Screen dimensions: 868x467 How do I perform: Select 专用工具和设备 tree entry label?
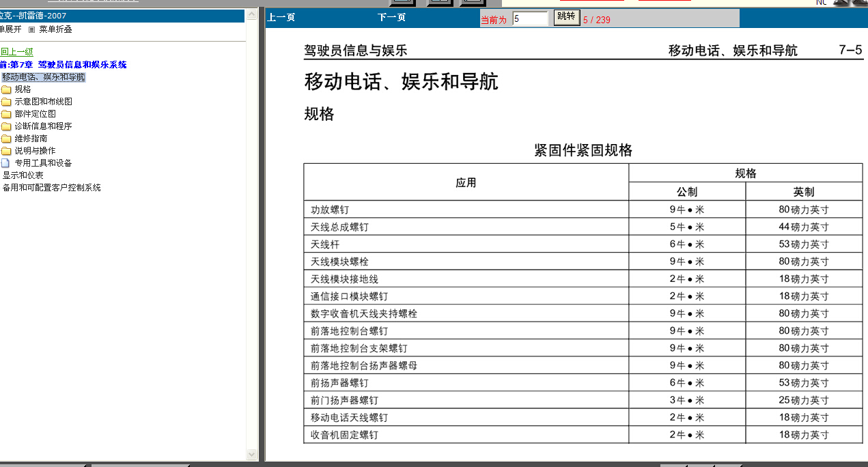click(43, 163)
